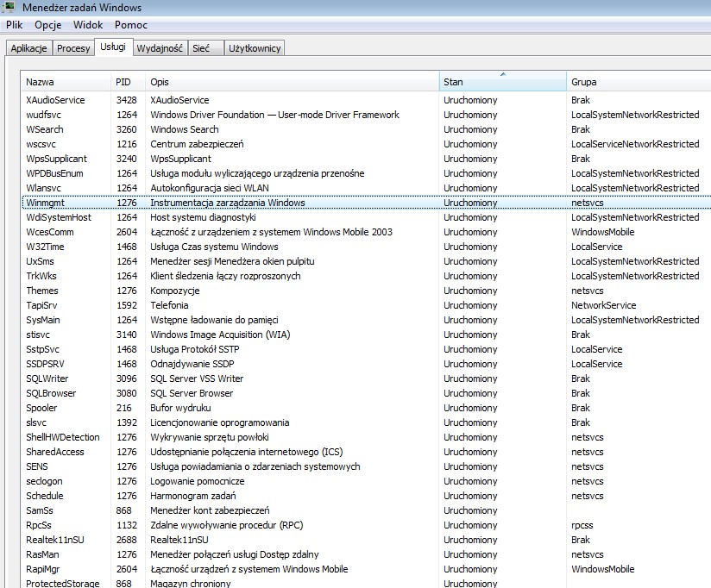Select the Wlansvc service name

(43, 188)
